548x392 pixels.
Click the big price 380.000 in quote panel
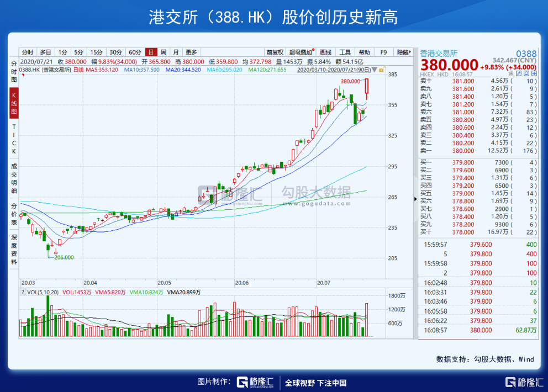pyautogui.click(x=449, y=65)
